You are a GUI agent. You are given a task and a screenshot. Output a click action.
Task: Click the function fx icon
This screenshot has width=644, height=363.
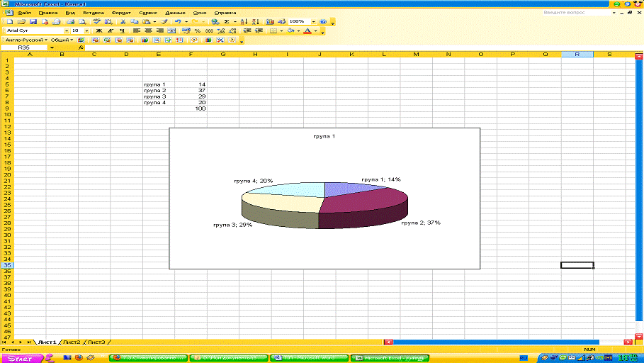(x=81, y=48)
